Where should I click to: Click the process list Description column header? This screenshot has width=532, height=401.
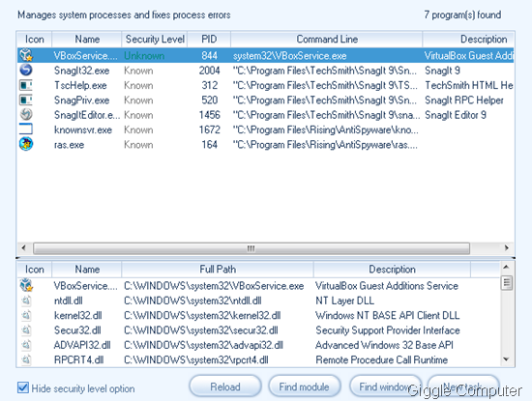pos(468,40)
